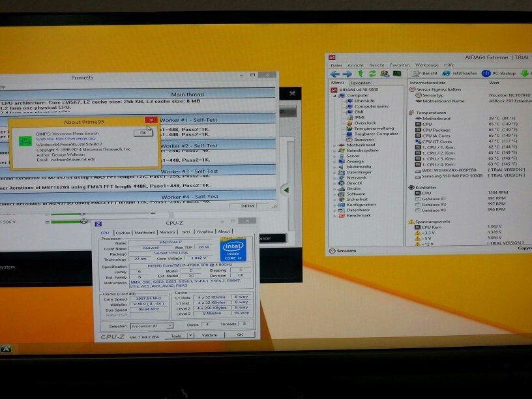
Task: Expand the Motherboard node in AIDA64 tree
Action: tap(334, 145)
